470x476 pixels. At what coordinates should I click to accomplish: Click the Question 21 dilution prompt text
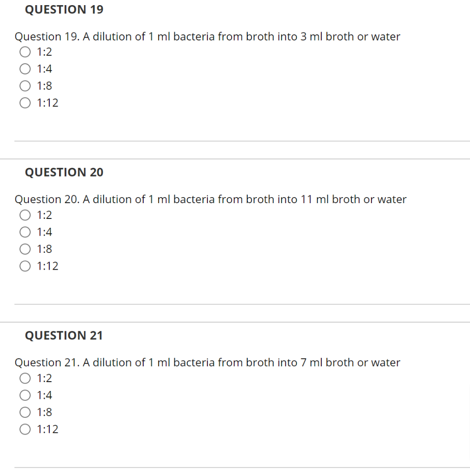tap(207, 362)
